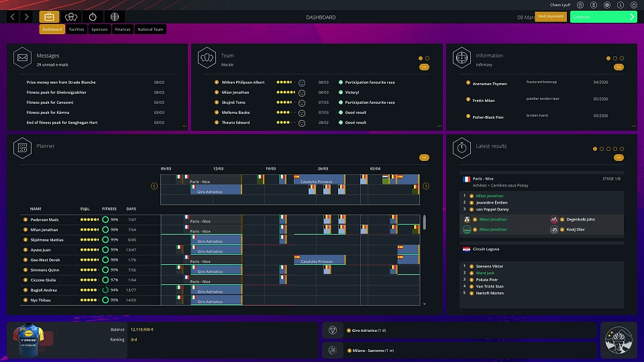Screen dimensions: 644x362
Task: Click the team jersey thumbnail at bottom left
Action: (28, 341)
